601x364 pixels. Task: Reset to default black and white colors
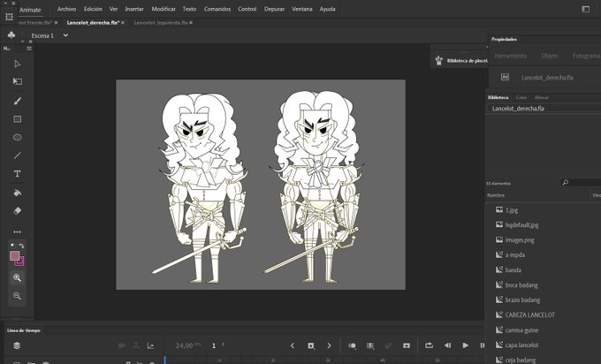[x=13, y=246]
